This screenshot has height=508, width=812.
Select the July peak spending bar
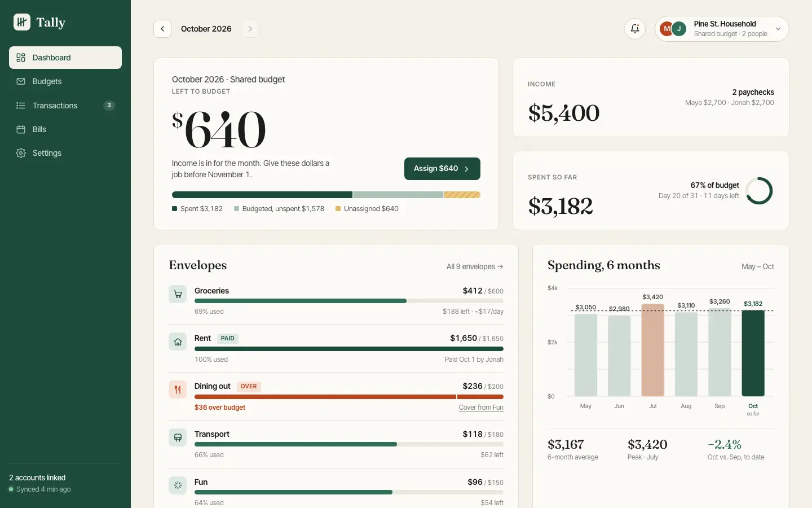(x=652, y=350)
